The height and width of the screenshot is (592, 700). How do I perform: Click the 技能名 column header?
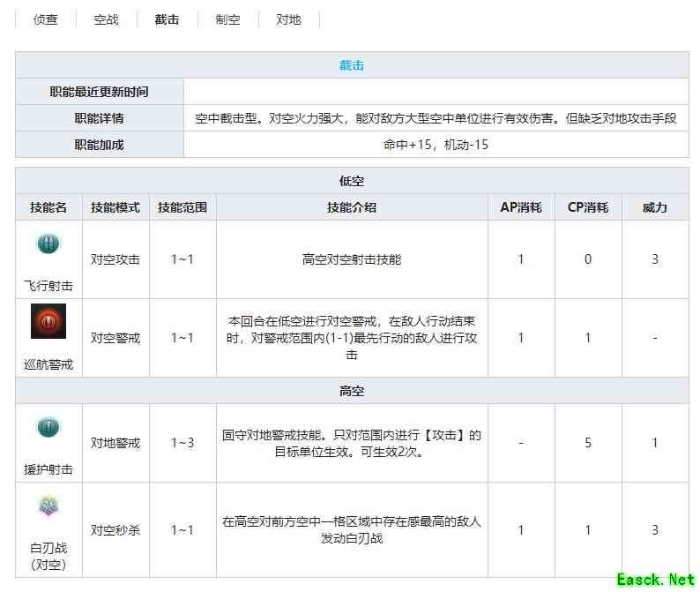(48, 207)
